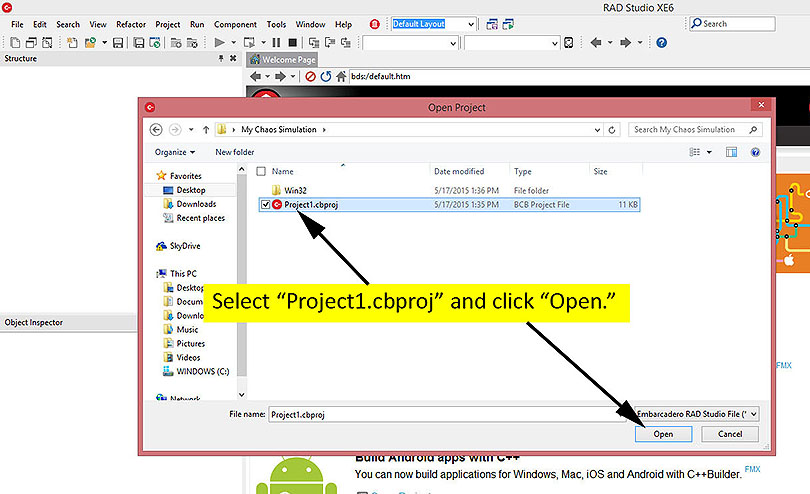Click the main toolbar forward navigation arrow

(626, 42)
